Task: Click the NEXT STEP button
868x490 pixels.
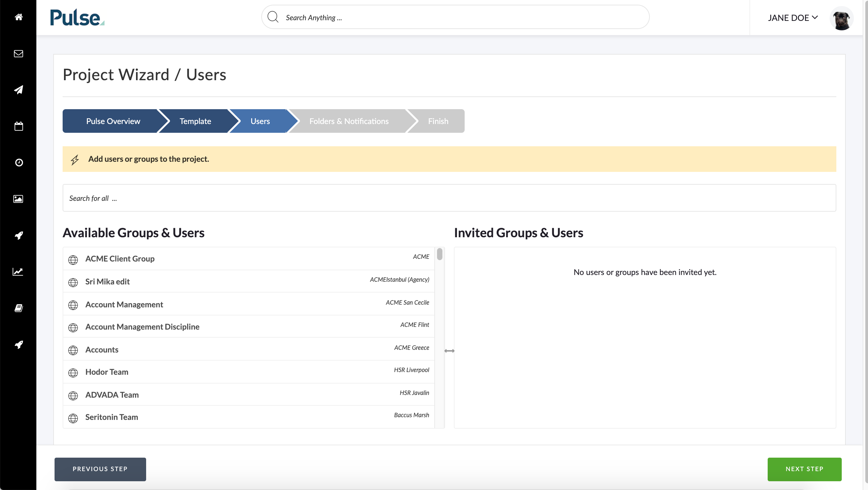Action: point(804,469)
